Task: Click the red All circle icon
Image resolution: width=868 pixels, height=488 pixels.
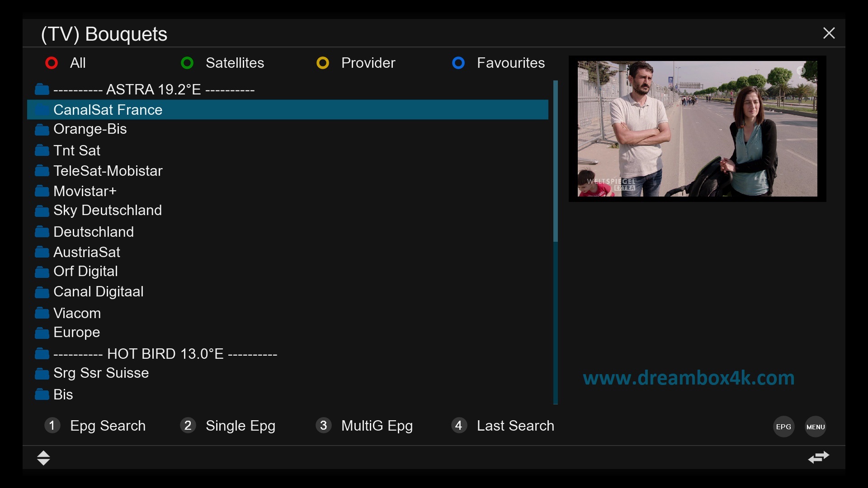Action: pos(52,63)
